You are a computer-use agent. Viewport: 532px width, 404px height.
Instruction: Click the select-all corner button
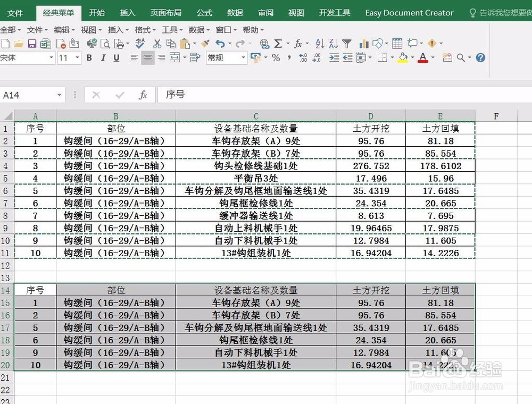pyautogui.click(x=7, y=116)
